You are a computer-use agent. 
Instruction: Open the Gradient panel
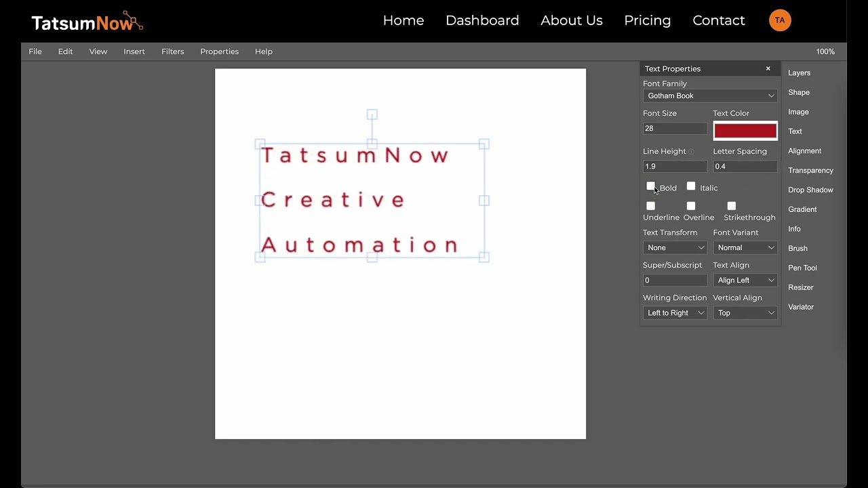point(802,209)
